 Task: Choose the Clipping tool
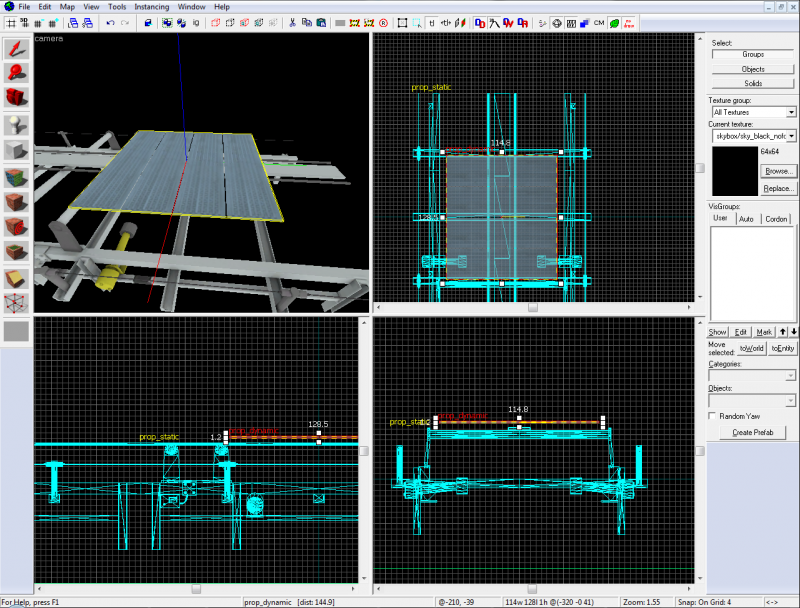[x=14, y=278]
